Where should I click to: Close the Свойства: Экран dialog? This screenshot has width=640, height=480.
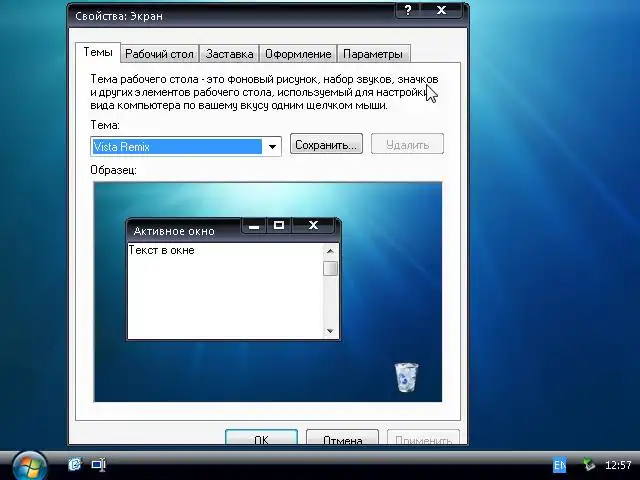441,10
